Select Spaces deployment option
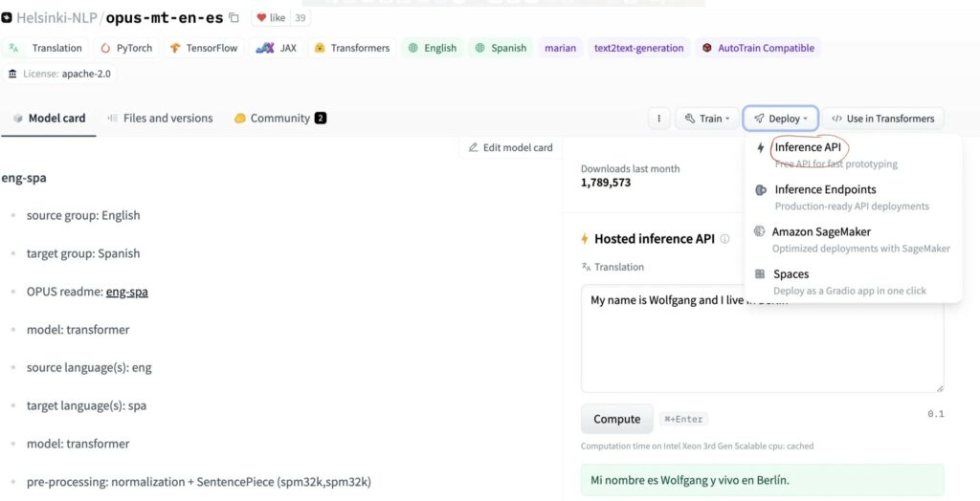The height and width of the screenshot is (501, 980). tap(791, 274)
